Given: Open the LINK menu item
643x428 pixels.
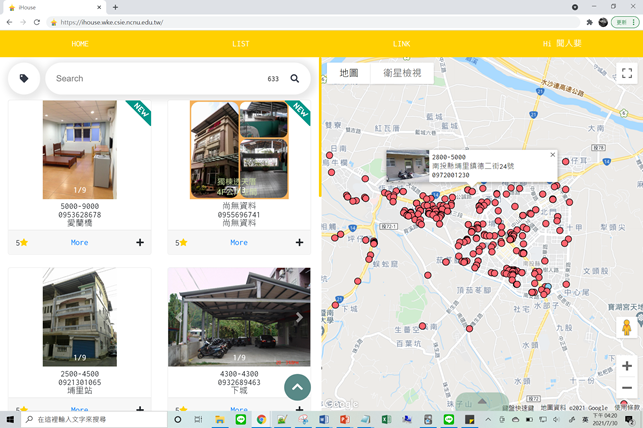Looking at the screenshot, I should (401, 43).
